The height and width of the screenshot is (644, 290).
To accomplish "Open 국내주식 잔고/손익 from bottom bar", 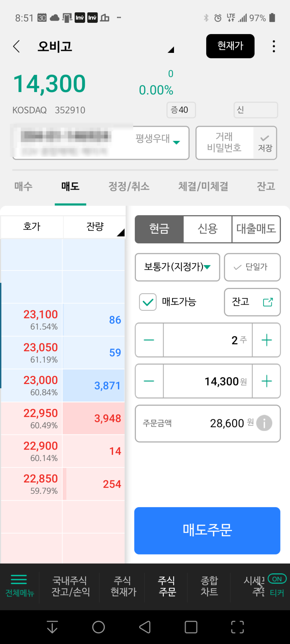I will click(x=70, y=587).
